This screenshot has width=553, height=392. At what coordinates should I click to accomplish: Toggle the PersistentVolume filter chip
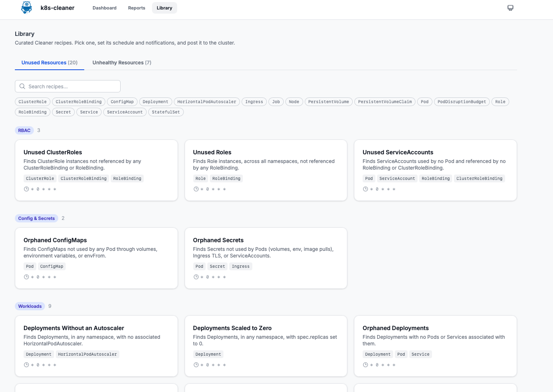click(329, 102)
